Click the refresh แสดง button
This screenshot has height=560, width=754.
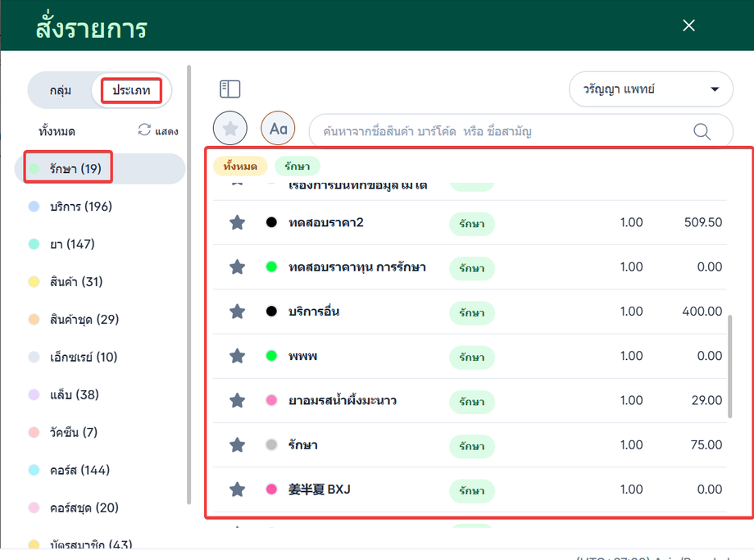(x=158, y=130)
